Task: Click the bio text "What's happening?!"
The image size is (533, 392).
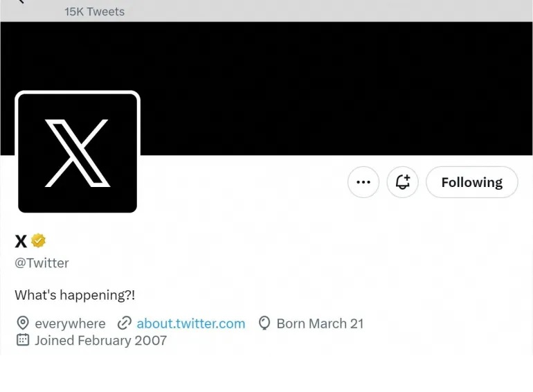Action: pyautogui.click(x=75, y=295)
